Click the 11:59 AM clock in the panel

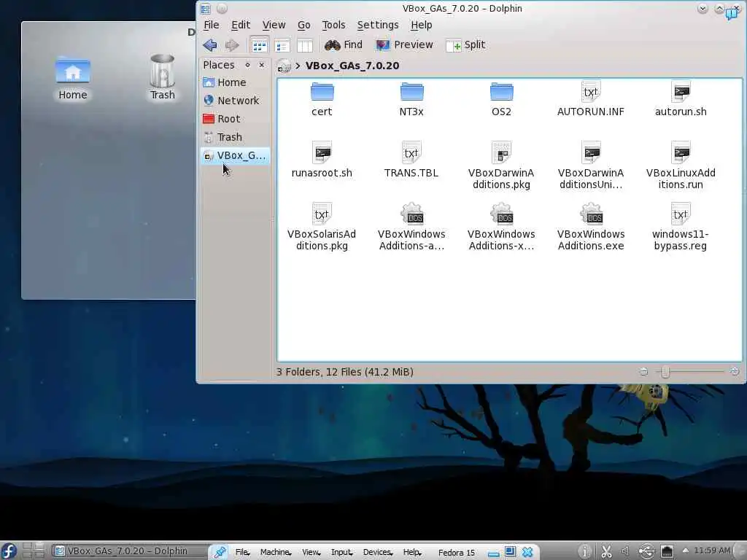pyautogui.click(x=712, y=551)
